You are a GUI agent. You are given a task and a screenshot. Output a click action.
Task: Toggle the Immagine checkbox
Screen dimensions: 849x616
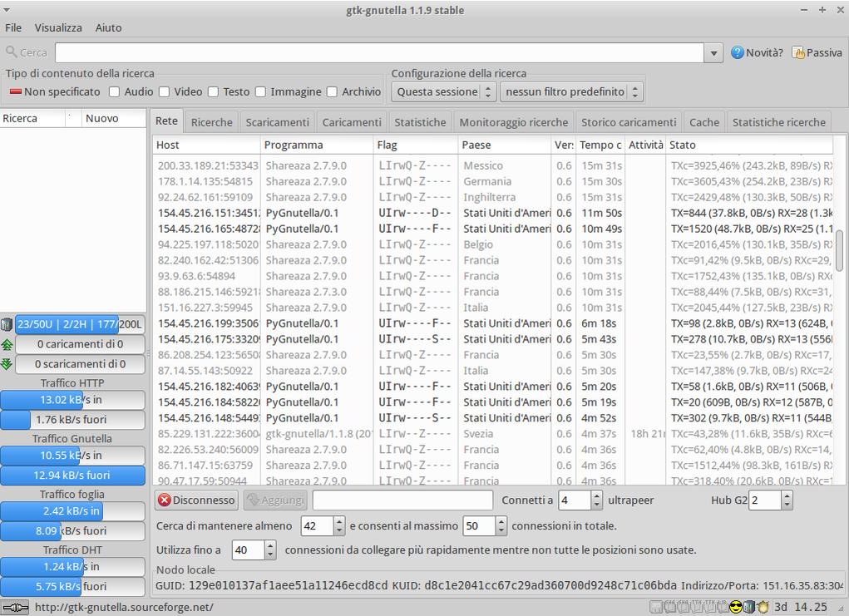coord(260,92)
